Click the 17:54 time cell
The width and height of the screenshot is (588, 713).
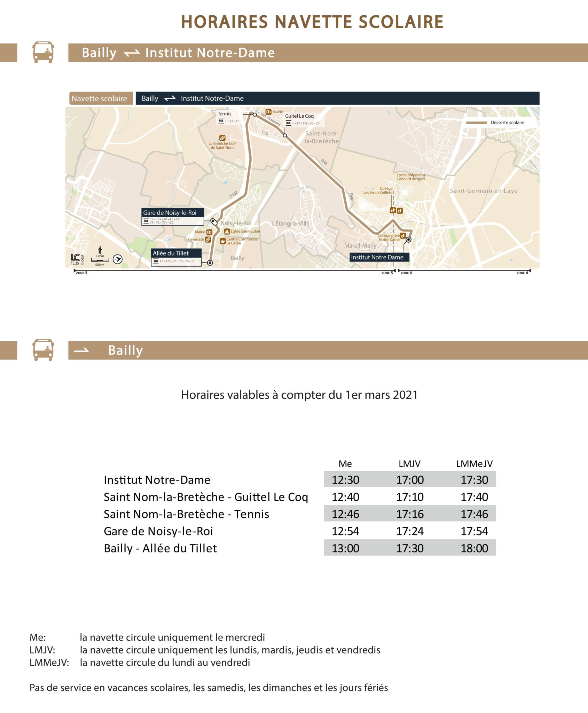coord(475,531)
